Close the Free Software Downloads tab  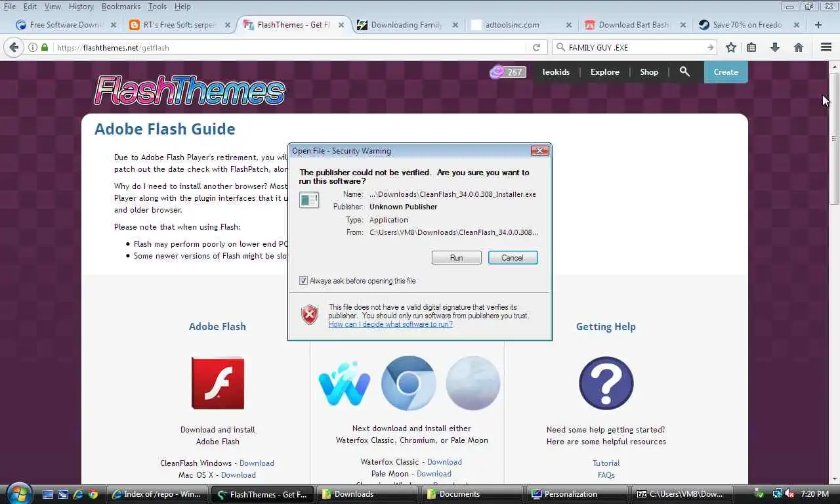tap(114, 25)
